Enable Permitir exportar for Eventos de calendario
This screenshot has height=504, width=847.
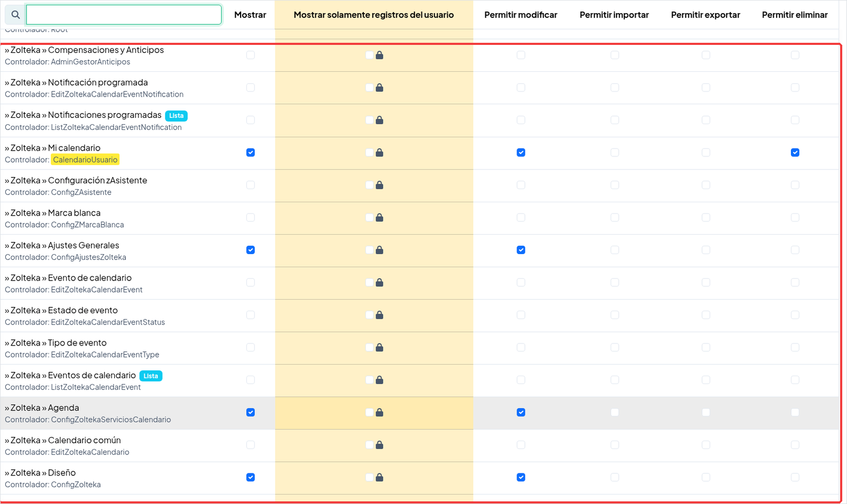pyautogui.click(x=706, y=380)
